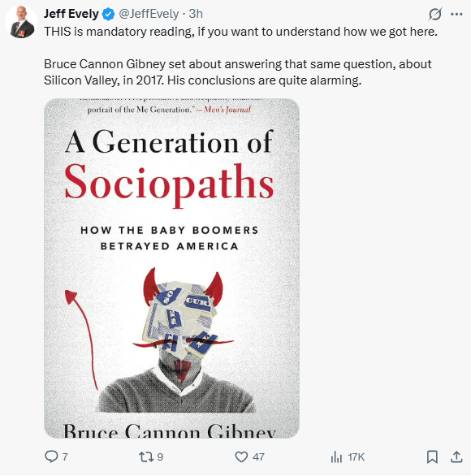Open the three-dot more options menu
Image resolution: width=471 pixels, height=476 pixels.
[x=456, y=14]
